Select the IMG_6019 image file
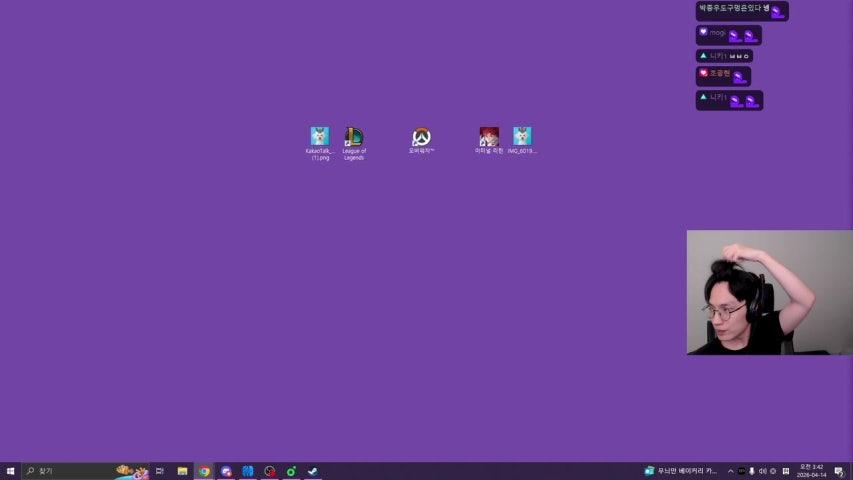853x480 pixels. click(x=522, y=137)
